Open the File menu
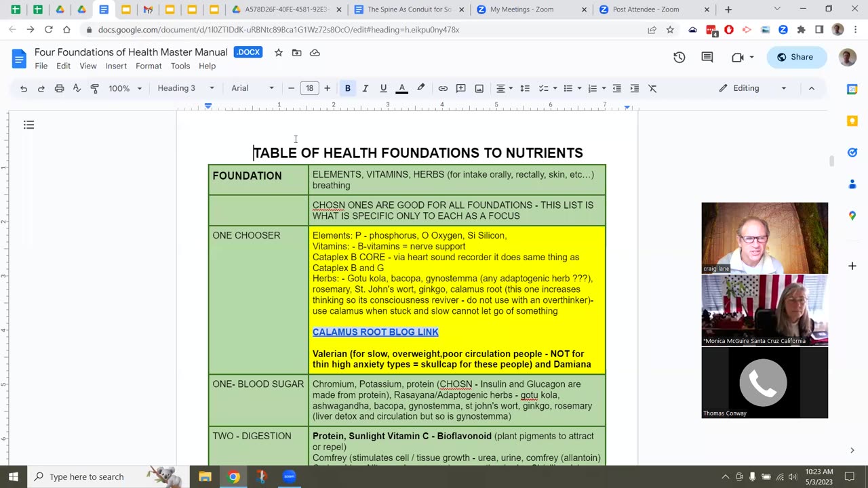Screen dimensions: 868x488 [x=41, y=66]
